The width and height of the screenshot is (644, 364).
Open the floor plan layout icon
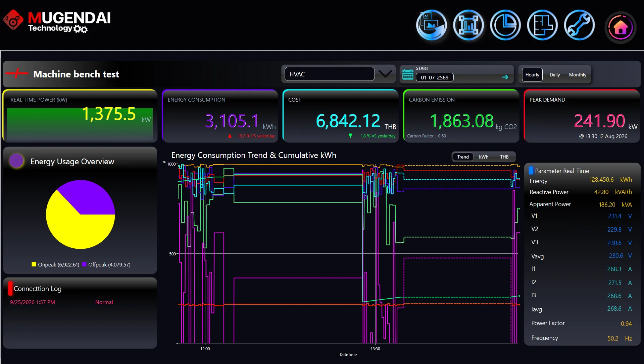(x=542, y=25)
